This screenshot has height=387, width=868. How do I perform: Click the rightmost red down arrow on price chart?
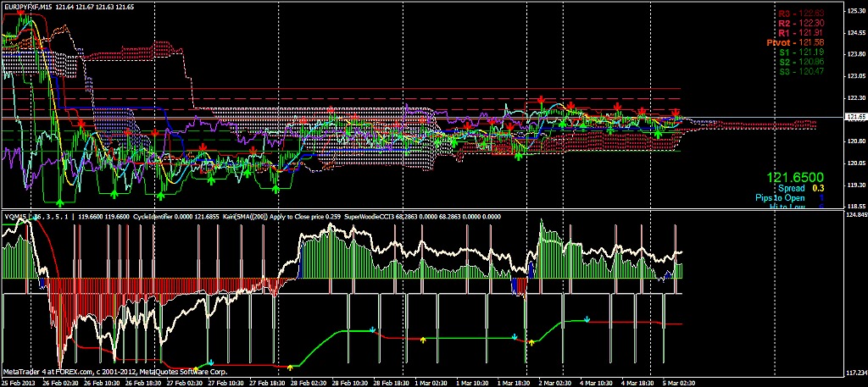pyautogui.click(x=676, y=112)
